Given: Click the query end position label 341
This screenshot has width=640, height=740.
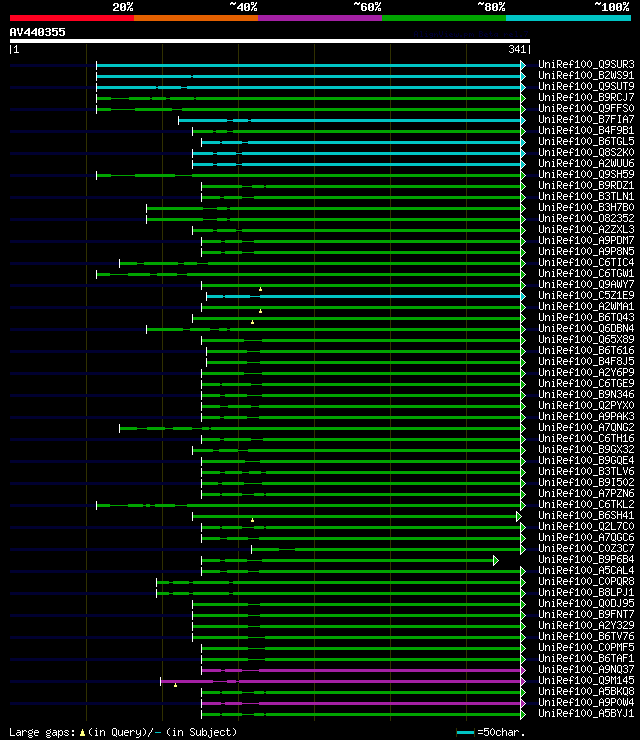Looking at the screenshot, I should coord(517,49).
